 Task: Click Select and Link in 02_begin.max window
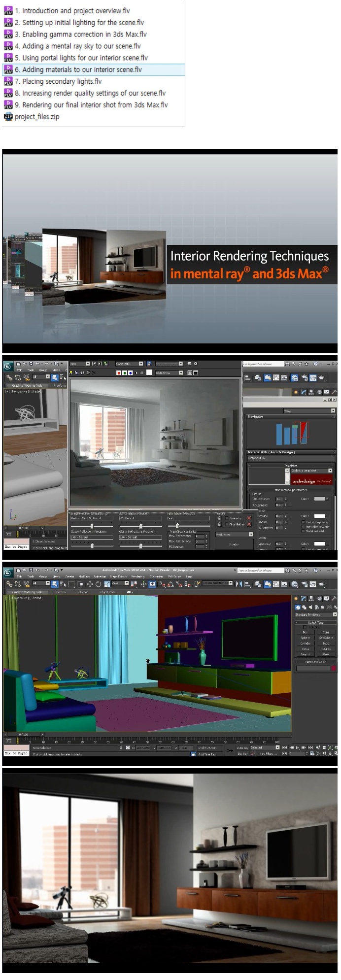pyautogui.click(x=9, y=584)
